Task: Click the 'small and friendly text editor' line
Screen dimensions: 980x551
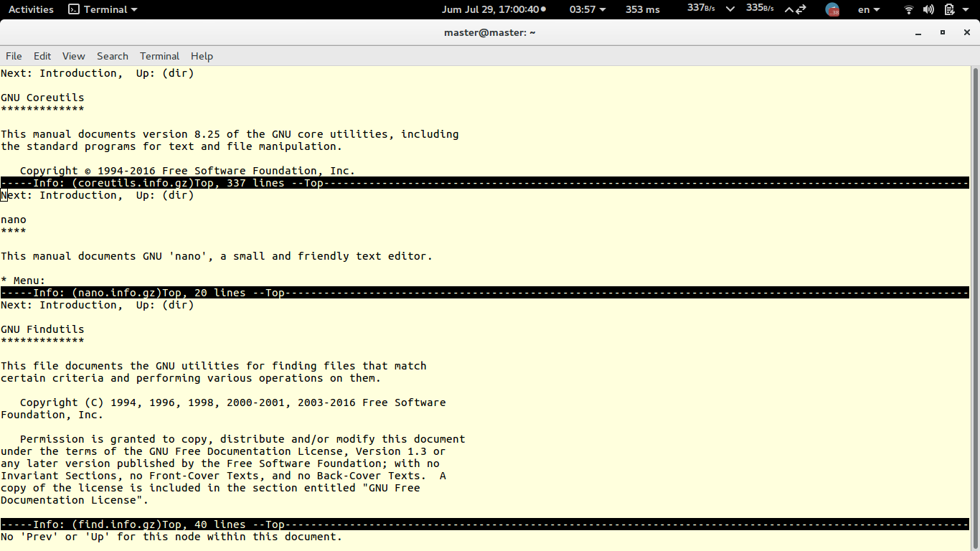Action: [x=217, y=256]
